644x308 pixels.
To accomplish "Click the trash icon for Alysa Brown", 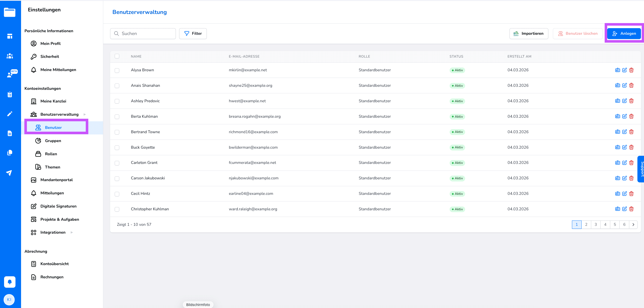I will click(x=631, y=70).
